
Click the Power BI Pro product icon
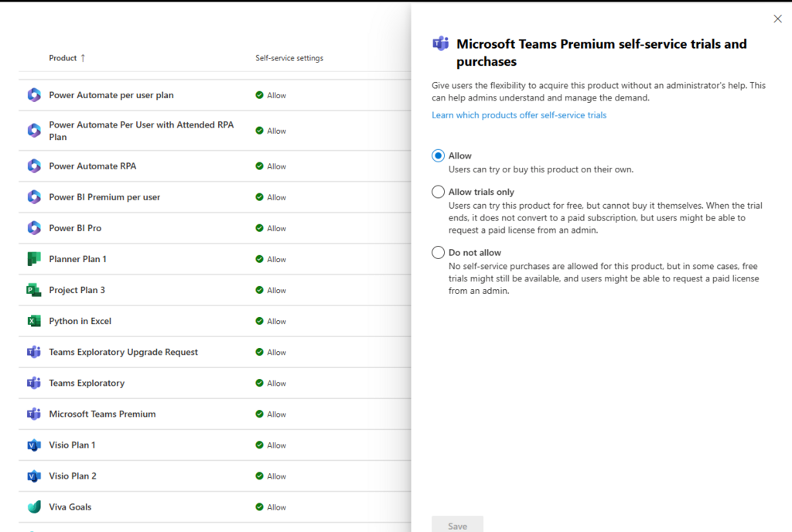33,228
